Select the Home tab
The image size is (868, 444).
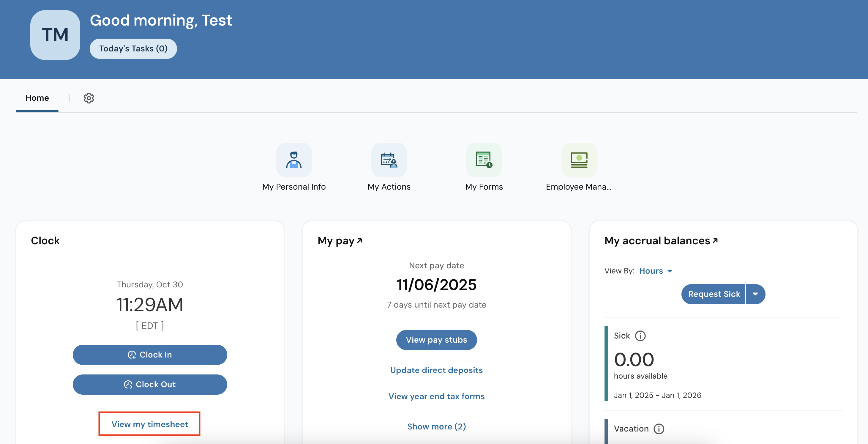(x=37, y=98)
